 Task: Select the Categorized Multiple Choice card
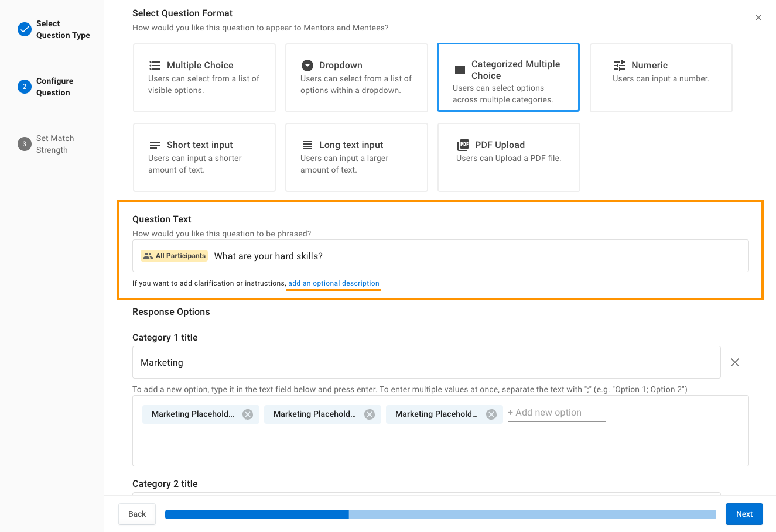[508, 77]
